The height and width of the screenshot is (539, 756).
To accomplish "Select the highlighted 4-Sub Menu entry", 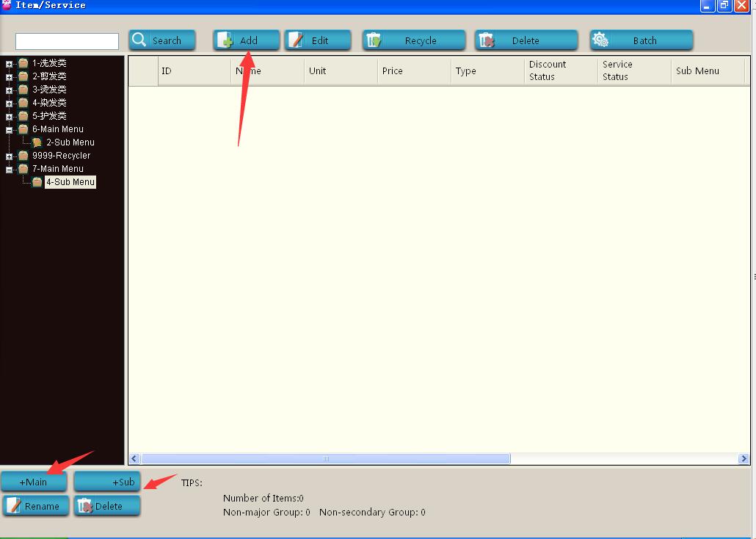I will (x=70, y=182).
